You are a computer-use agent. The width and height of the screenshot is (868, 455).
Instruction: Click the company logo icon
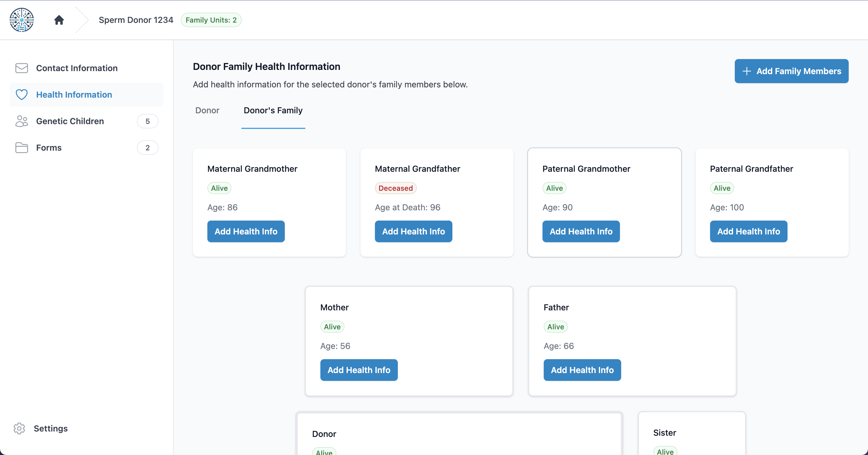click(x=21, y=20)
